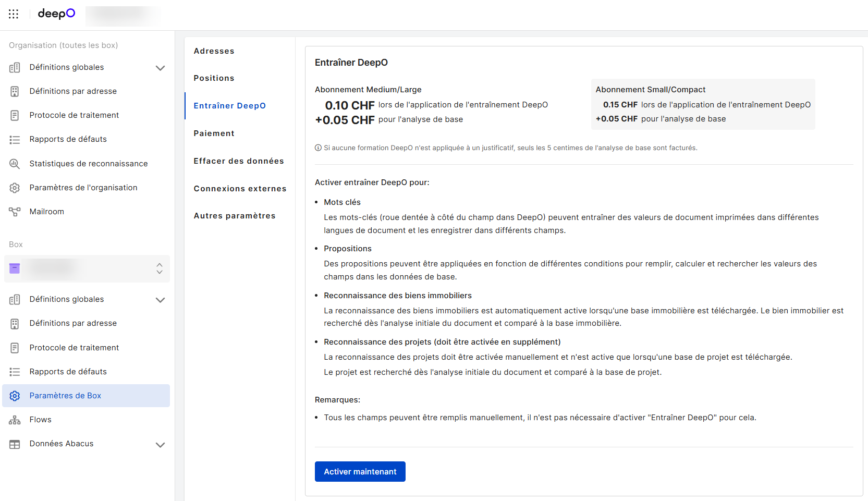Click the deepO logo
Viewport: 868px width, 501px height.
point(56,14)
